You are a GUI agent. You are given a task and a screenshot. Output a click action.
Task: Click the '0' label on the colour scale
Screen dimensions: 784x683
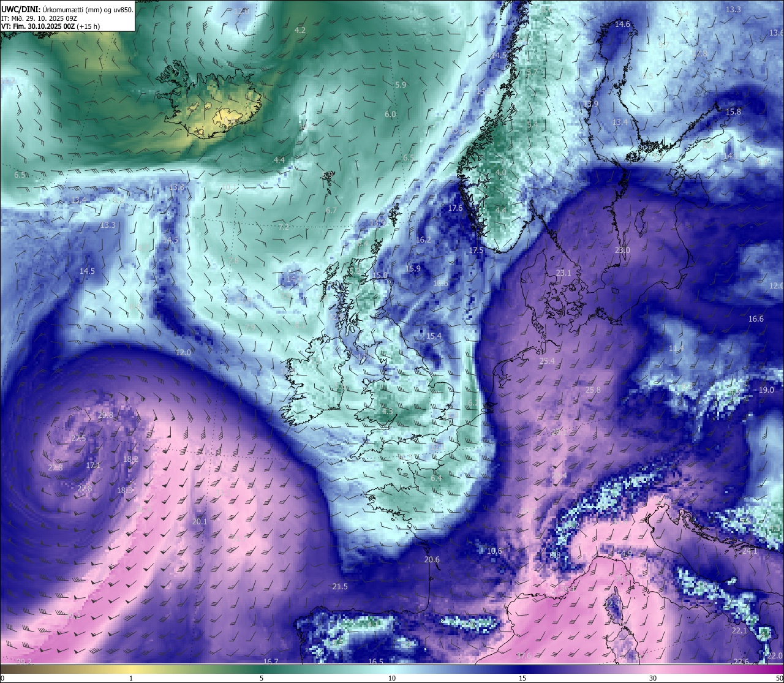click(x=2, y=678)
